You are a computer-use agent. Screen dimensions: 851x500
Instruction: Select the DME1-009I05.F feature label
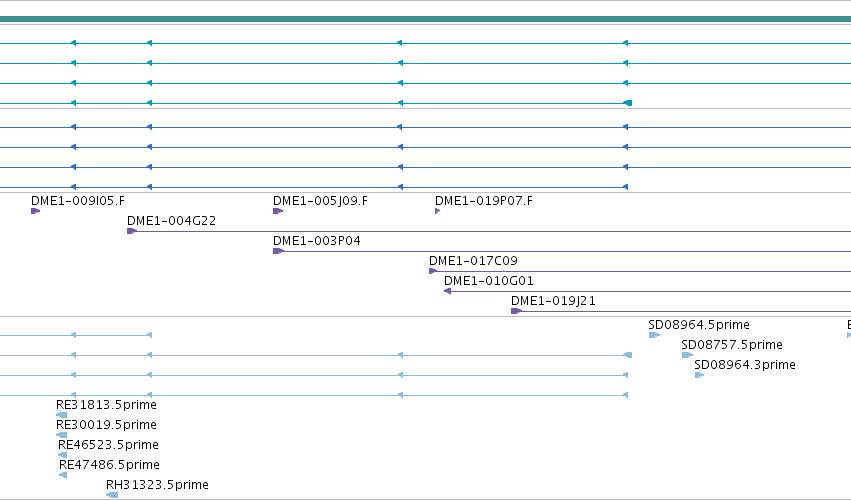(x=78, y=201)
